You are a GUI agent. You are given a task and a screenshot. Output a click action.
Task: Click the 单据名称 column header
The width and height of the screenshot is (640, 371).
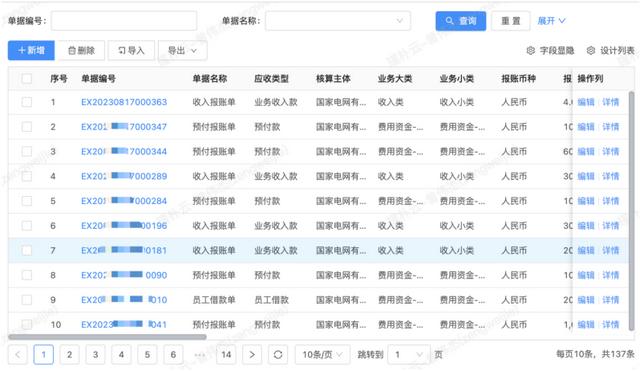[x=210, y=78]
